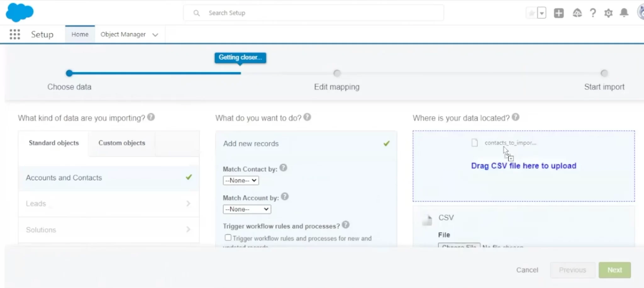The height and width of the screenshot is (288, 644).
Task: Go to the Home tab
Action: [x=80, y=34]
